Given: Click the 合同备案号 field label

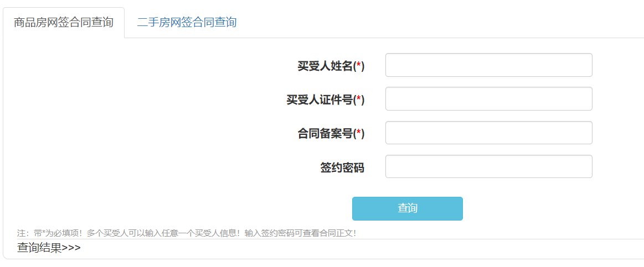Looking at the screenshot, I should 325,134.
